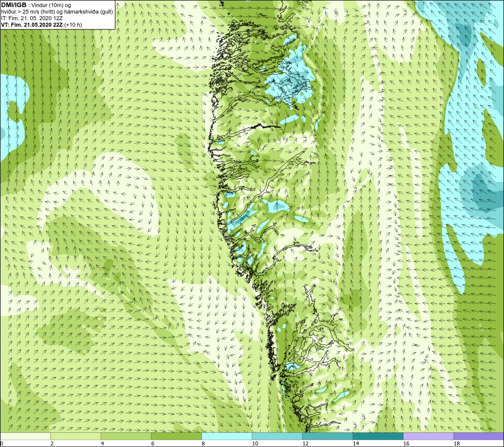Click the line "IT: Fim. 21. 05. 2020 12Z"
Image resolution: width=504 pixels, height=447 pixels.
[32, 18]
